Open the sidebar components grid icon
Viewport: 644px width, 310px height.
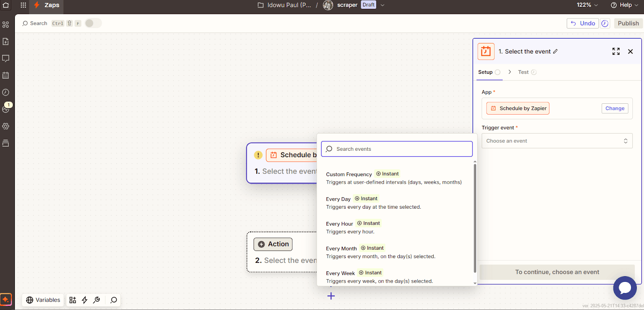(6, 25)
